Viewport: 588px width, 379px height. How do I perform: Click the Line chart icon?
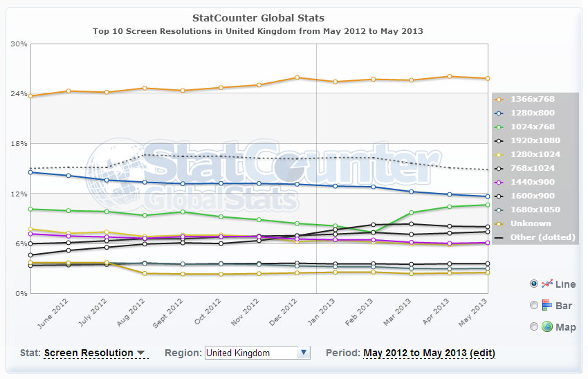click(547, 284)
